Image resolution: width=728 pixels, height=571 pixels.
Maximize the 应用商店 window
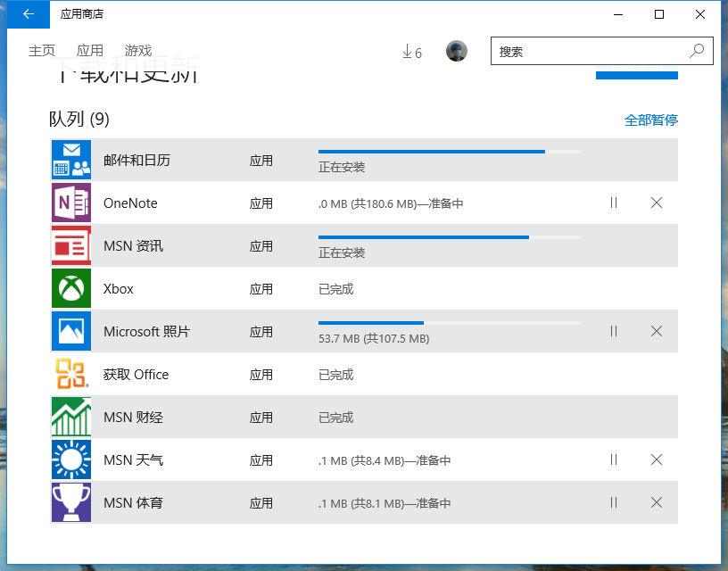pos(658,14)
